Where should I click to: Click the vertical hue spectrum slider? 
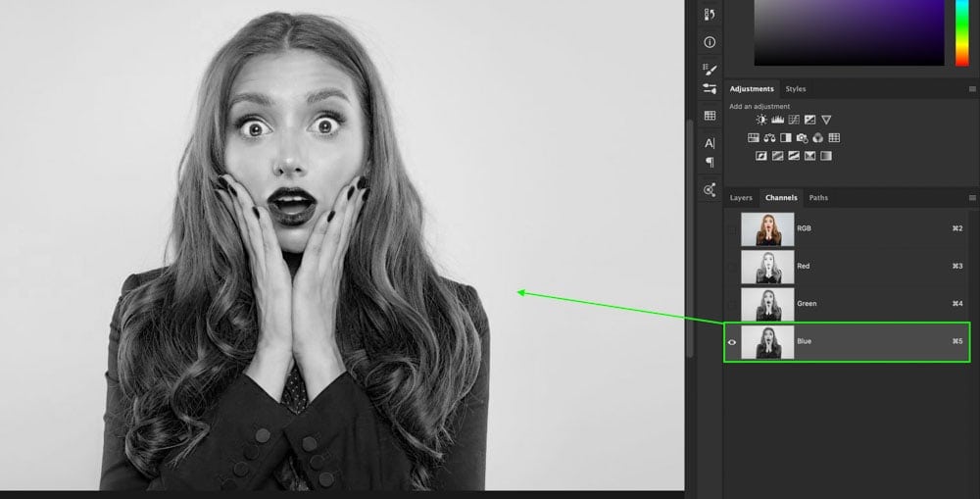pos(962,32)
